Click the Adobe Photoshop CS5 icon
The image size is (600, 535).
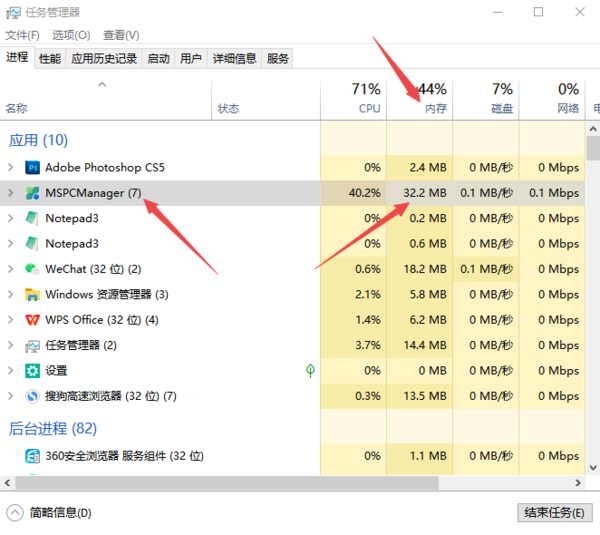click(x=33, y=168)
